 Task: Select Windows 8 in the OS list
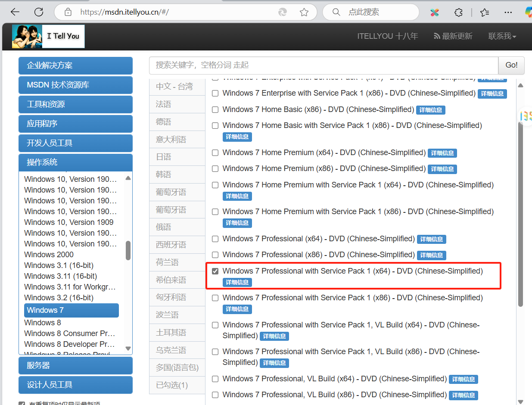tap(43, 323)
